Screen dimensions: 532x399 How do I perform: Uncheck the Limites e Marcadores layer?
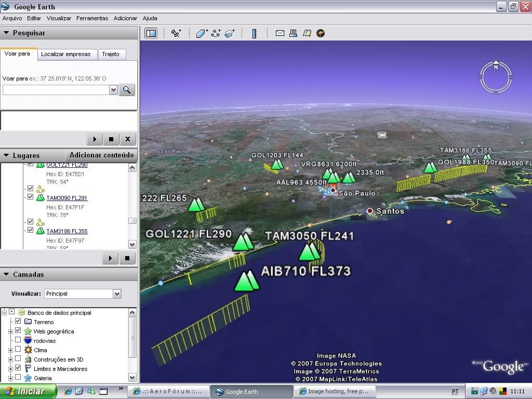(x=18, y=368)
